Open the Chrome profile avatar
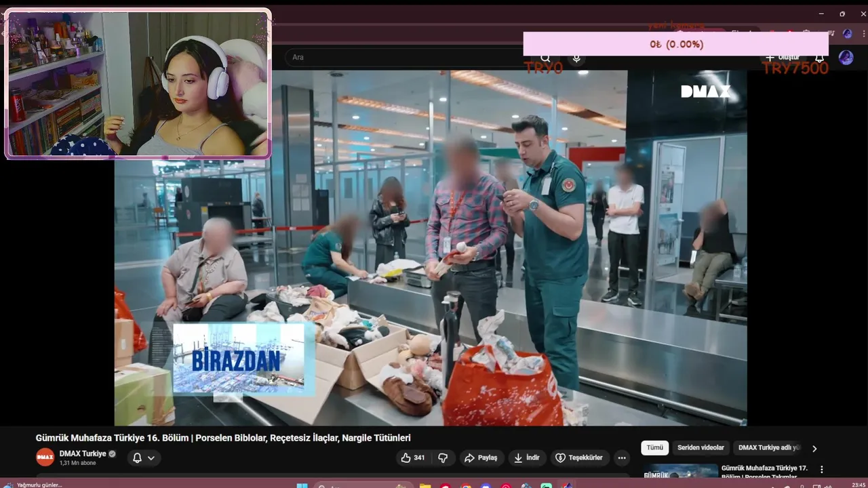 (847, 33)
